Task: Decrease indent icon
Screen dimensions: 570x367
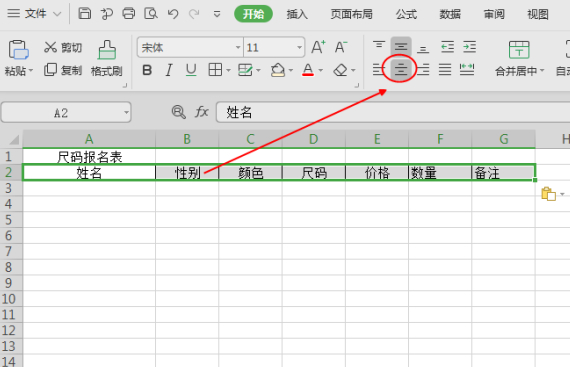Action: click(x=447, y=47)
